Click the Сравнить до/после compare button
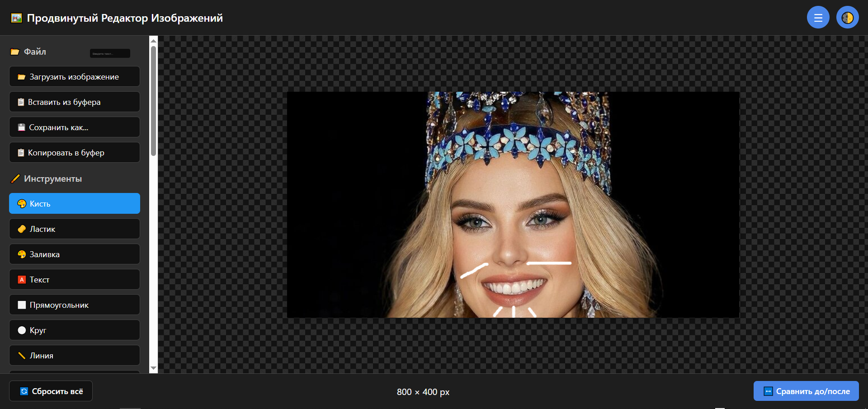 pyautogui.click(x=806, y=391)
